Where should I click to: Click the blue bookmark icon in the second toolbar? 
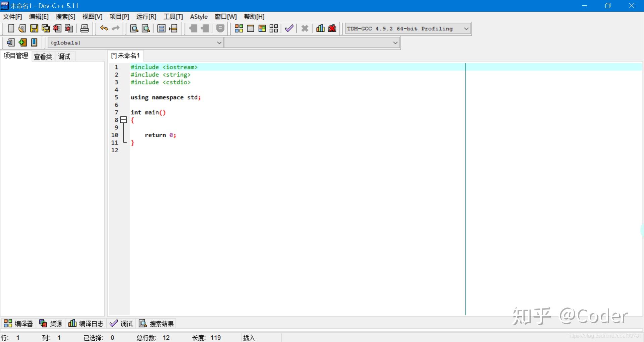click(34, 43)
